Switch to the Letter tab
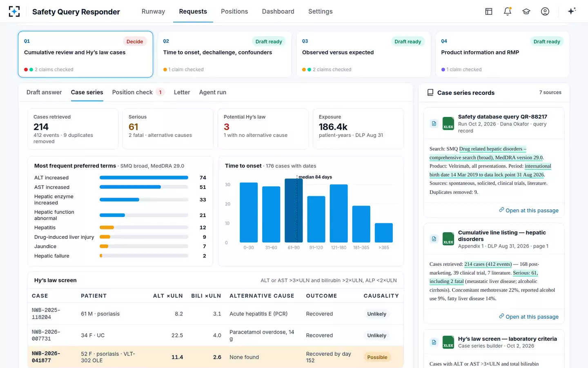Viewport: 588px width, 368px height. (x=182, y=92)
